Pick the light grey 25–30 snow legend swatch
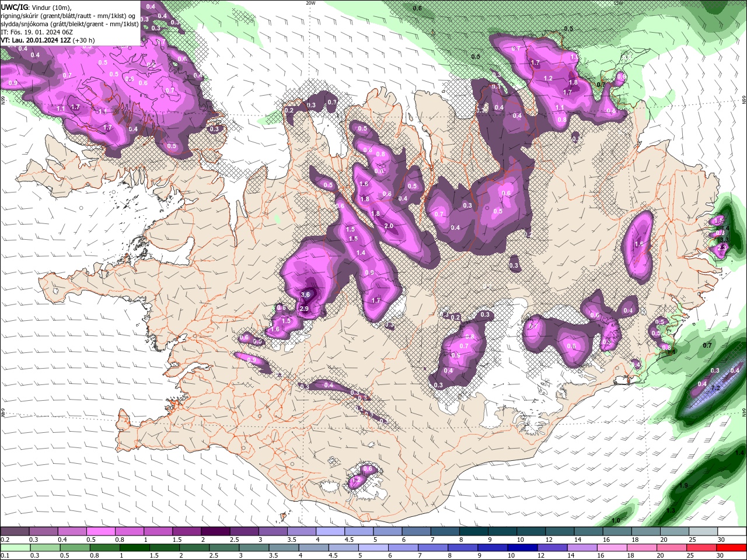The image size is (747, 560). pos(704,531)
